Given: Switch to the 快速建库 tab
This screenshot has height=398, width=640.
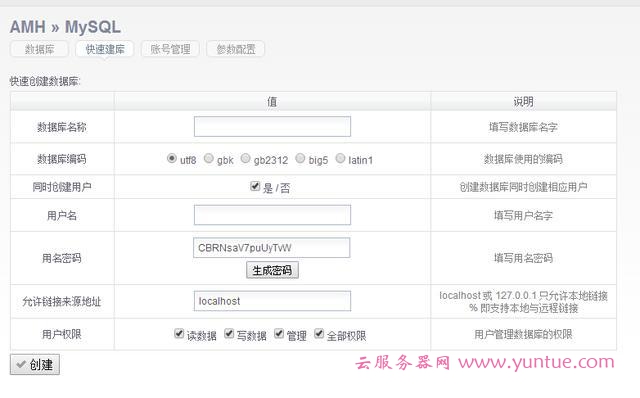Looking at the screenshot, I should click(105, 49).
